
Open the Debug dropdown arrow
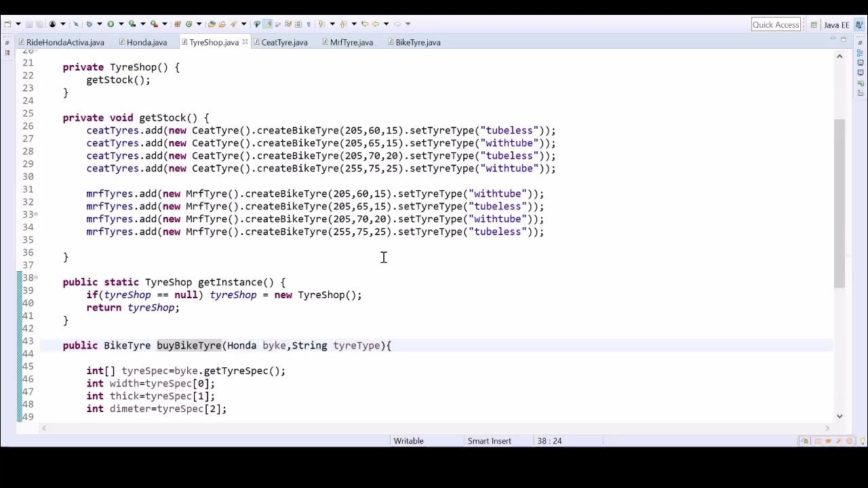100,24
